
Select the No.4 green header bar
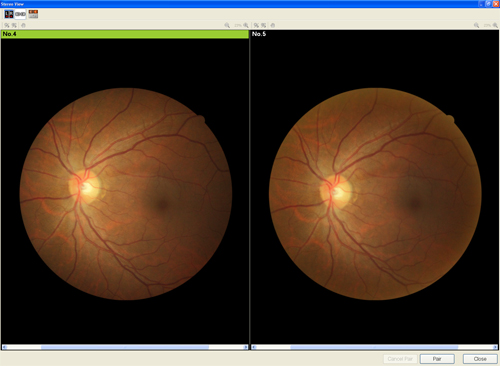pyautogui.click(x=125, y=34)
